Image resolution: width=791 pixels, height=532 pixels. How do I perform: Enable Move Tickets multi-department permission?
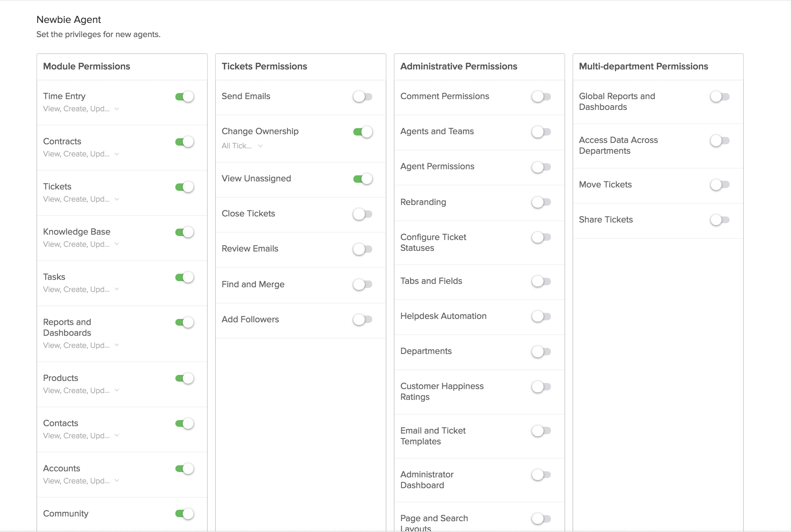[x=721, y=184]
